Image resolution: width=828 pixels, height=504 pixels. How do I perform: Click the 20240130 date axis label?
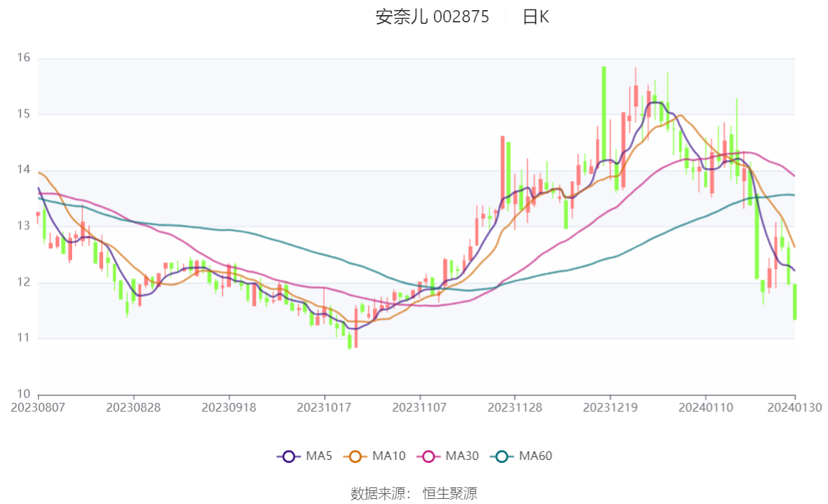click(x=795, y=408)
